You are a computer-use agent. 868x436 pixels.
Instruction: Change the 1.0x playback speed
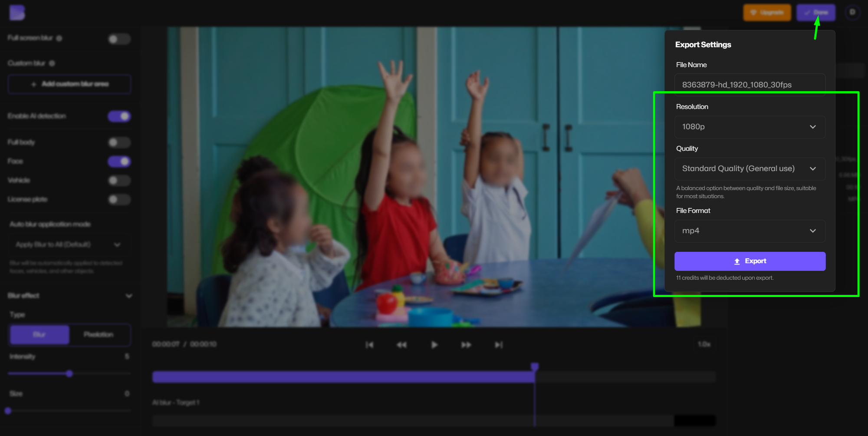coord(704,344)
